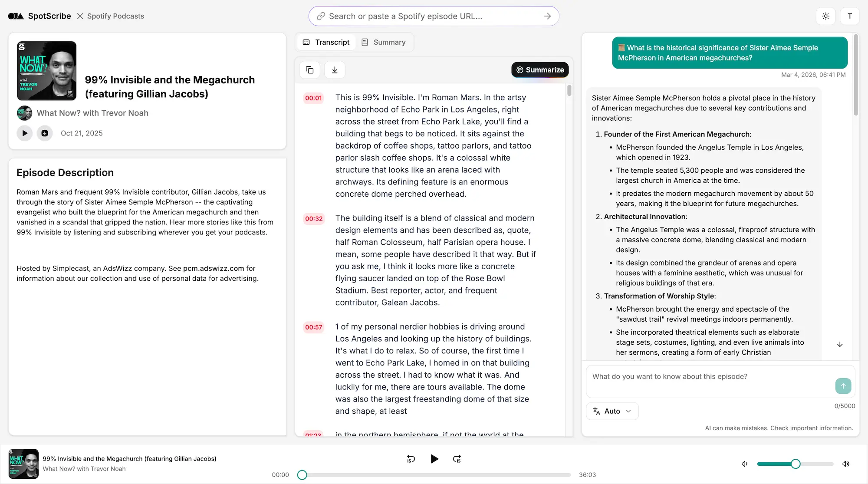Screen dimensions: 868x484
Task: Select the Transcript tab
Action: pyautogui.click(x=326, y=42)
